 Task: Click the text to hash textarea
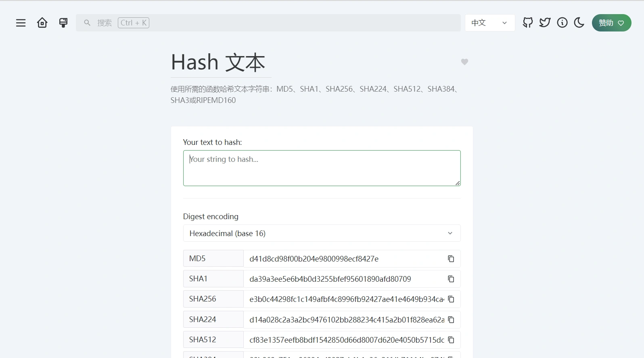(322, 168)
